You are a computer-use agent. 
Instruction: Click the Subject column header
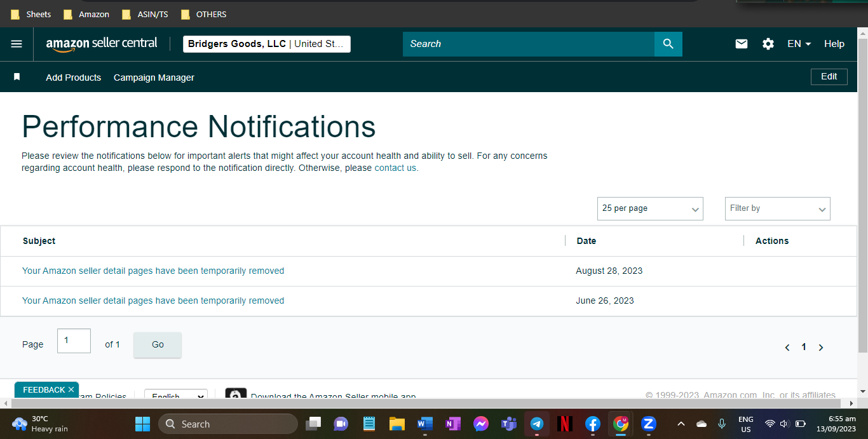pyautogui.click(x=39, y=241)
